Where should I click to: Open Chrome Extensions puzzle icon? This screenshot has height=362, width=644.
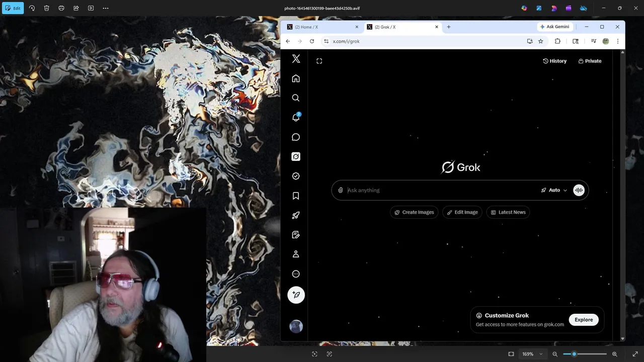point(557,41)
